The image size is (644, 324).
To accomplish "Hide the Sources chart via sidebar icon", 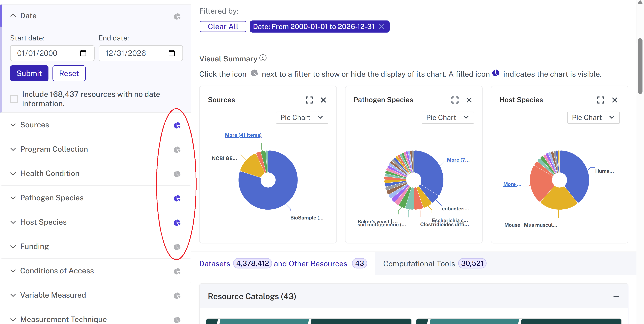I will coord(177,125).
